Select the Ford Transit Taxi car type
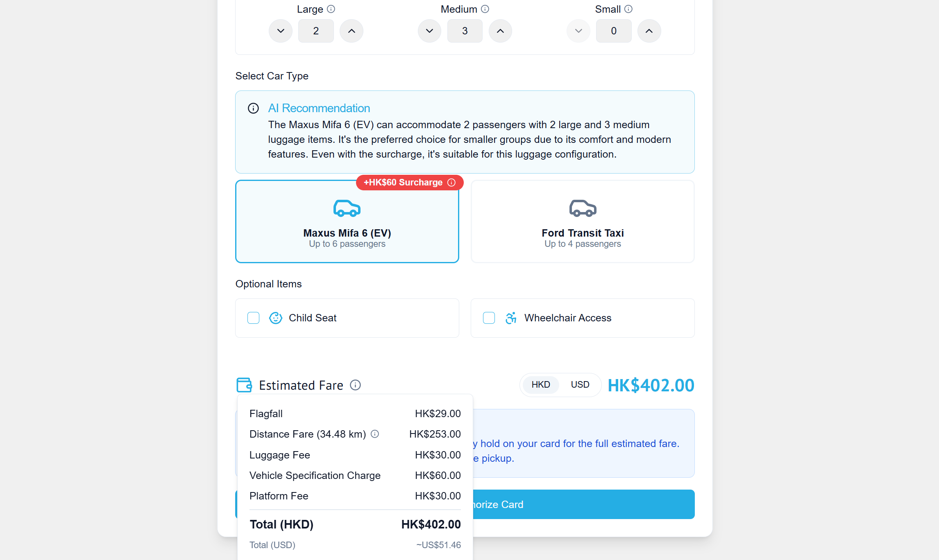Image resolution: width=939 pixels, height=560 pixels. [x=583, y=221]
